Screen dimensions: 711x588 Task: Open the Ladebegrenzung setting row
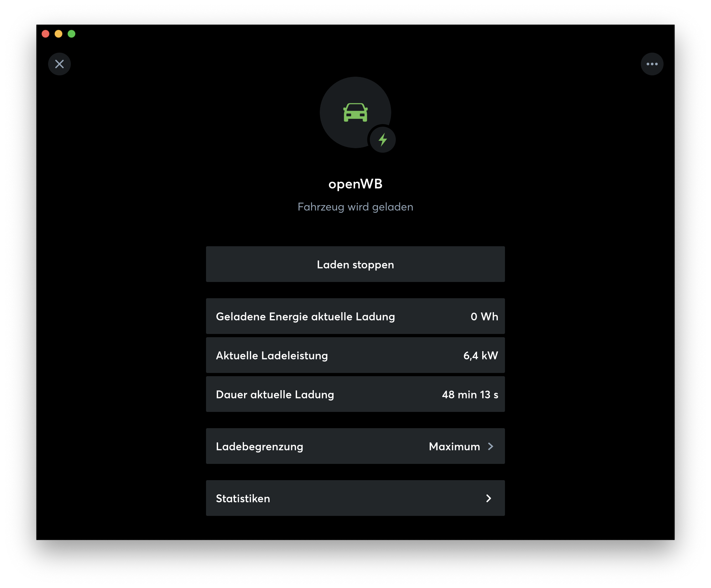(x=355, y=446)
